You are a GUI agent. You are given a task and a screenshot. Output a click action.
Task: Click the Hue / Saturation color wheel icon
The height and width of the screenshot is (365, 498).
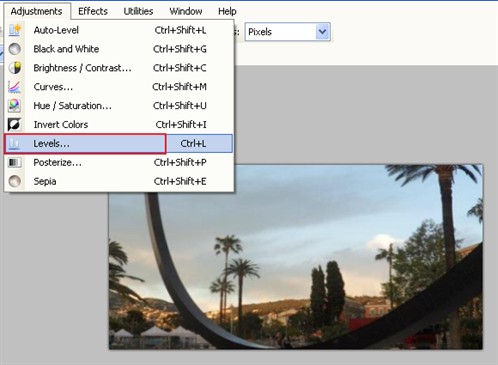pyautogui.click(x=15, y=106)
